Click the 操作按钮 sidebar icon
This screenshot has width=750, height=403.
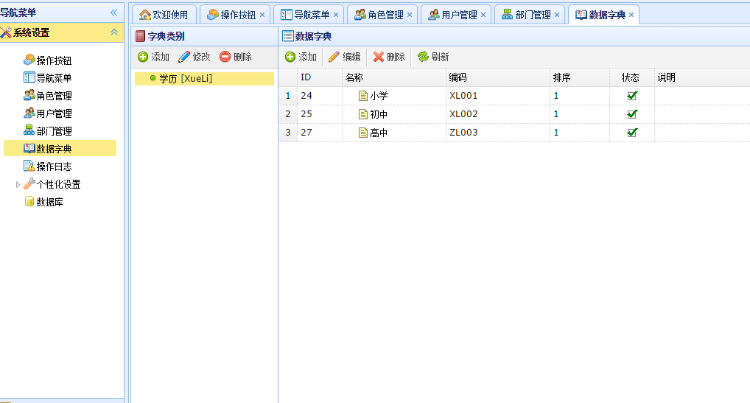click(29, 60)
